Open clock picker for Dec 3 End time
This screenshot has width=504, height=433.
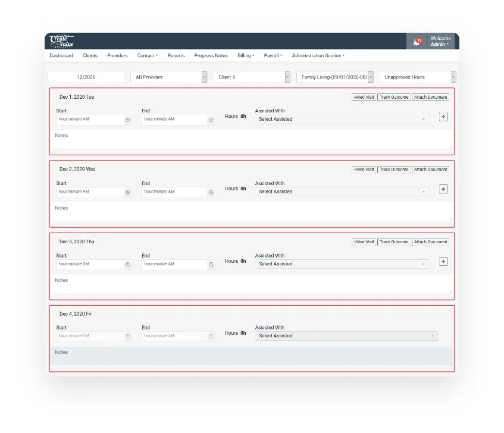211,264
